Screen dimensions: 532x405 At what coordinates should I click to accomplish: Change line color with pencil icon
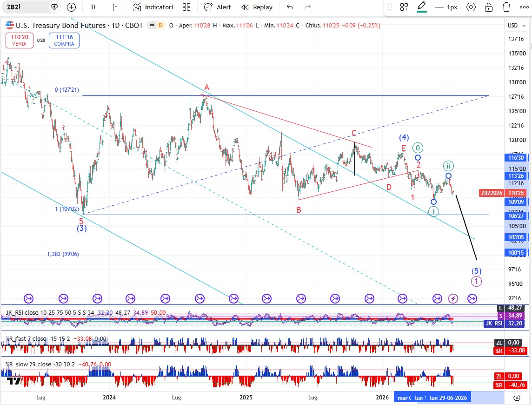[422, 7]
